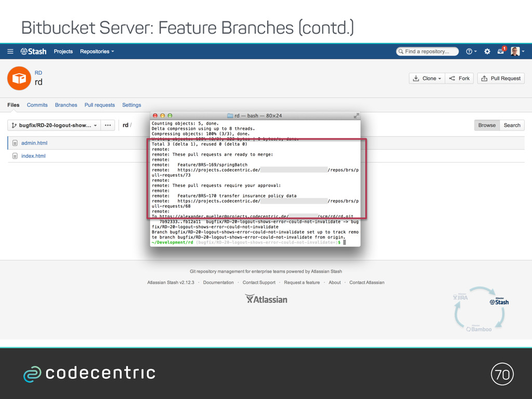
Task: Expand the Repositories dropdown
Action: (x=97, y=51)
